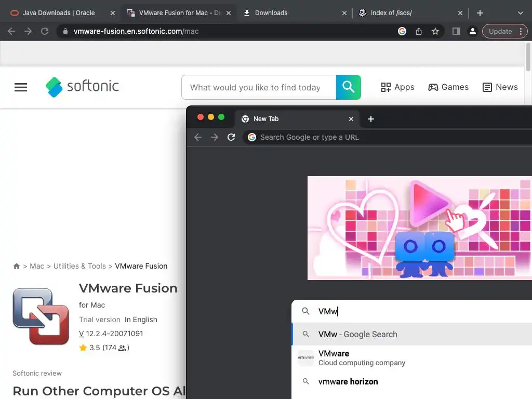532x399 pixels.
Task: Click the version V 12.2.4-20071091 text
Action: pos(111,334)
